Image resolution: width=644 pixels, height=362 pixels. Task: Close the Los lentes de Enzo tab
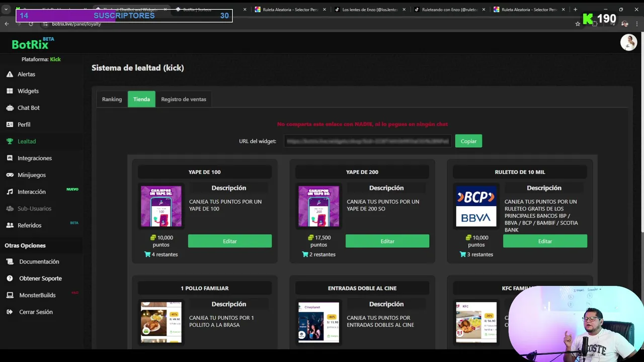point(404,10)
